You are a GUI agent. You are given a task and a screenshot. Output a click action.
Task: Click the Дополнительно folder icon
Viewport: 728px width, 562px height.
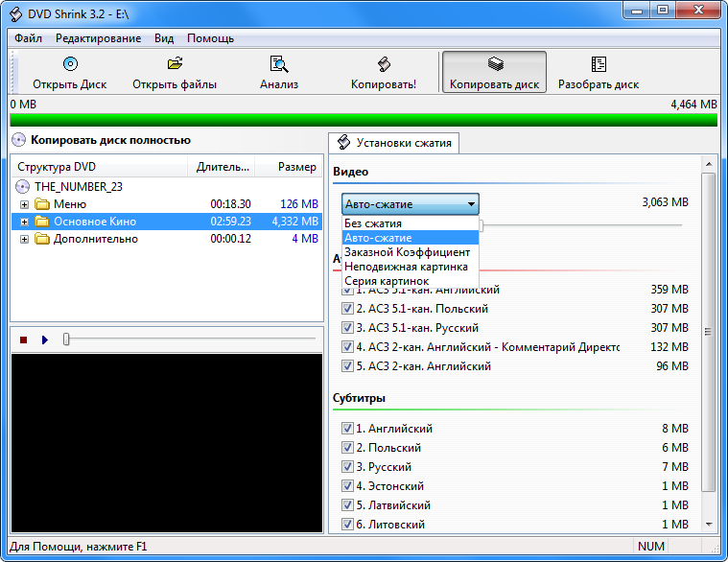(x=42, y=239)
